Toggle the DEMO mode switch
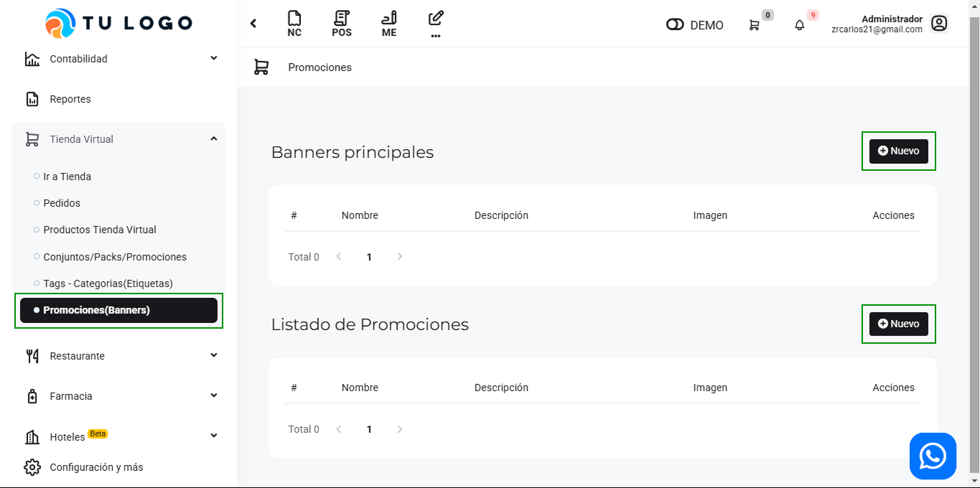 675,25
